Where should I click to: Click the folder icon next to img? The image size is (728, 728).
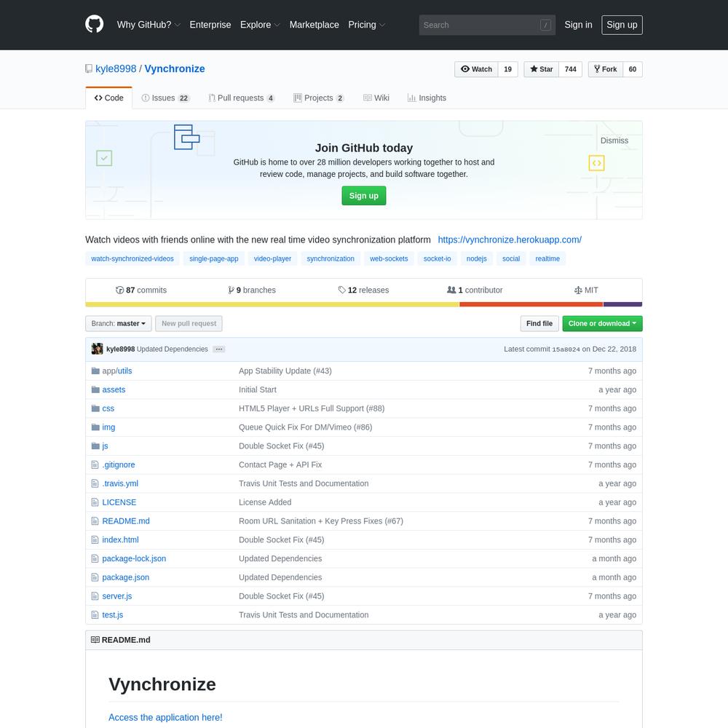click(95, 427)
